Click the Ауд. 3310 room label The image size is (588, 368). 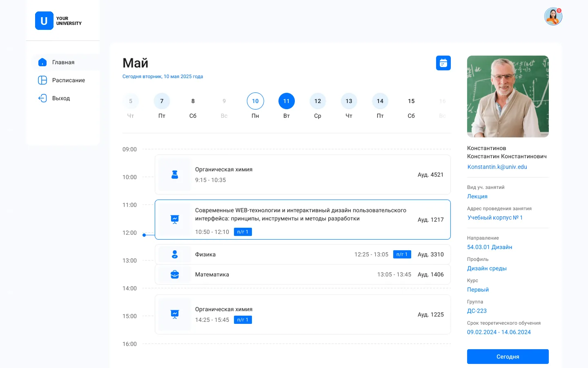pos(430,254)
